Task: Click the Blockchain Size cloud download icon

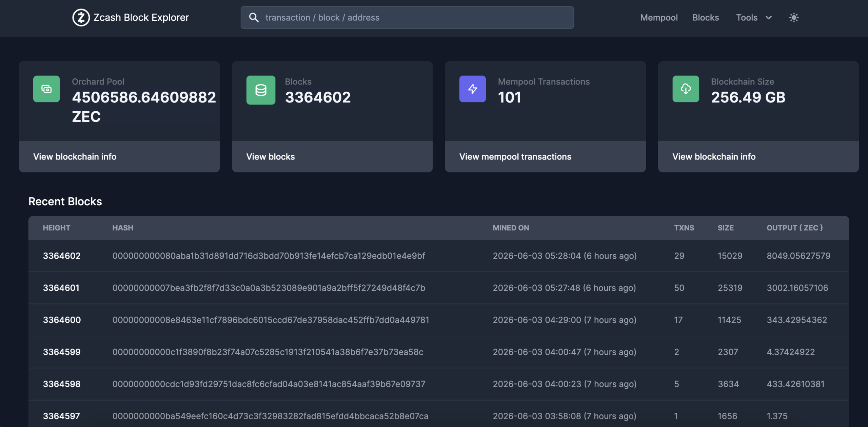Action: coord(686,89)
